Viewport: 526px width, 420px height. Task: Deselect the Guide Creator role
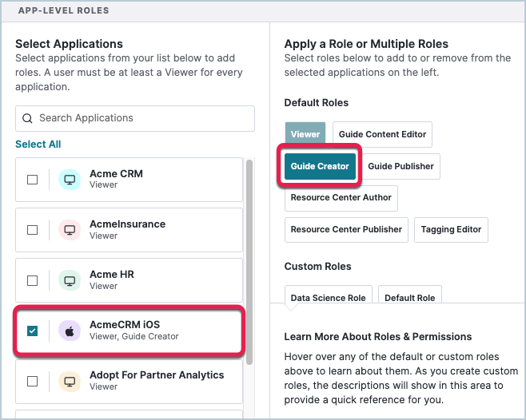[320, 166]
